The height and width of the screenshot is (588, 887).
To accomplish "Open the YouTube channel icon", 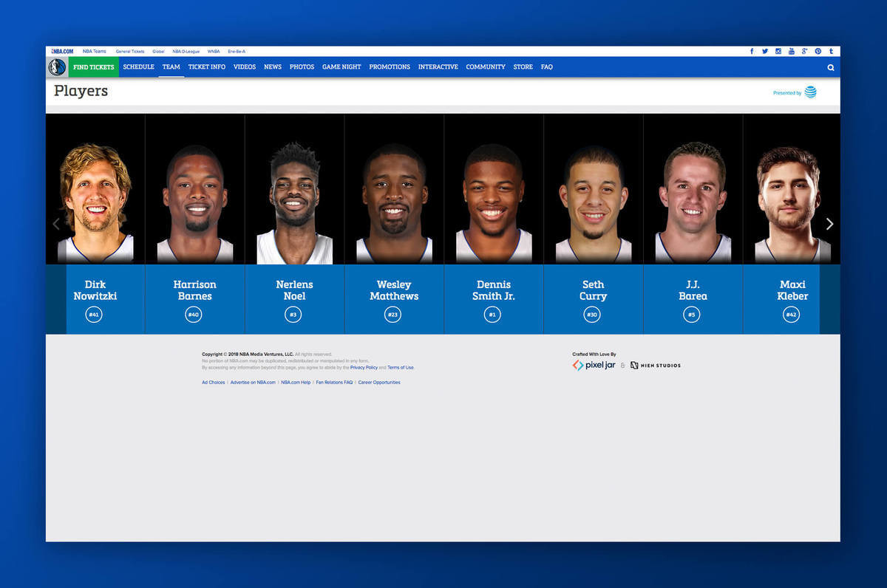I will [791, 52].
